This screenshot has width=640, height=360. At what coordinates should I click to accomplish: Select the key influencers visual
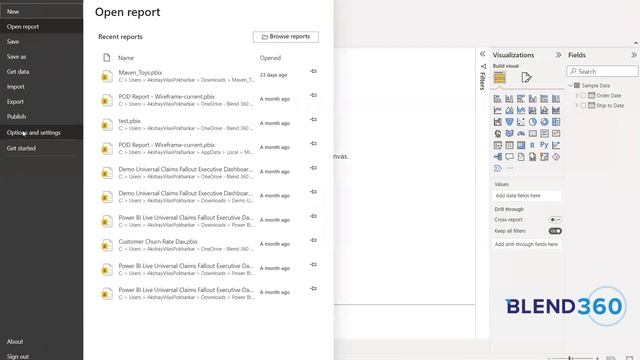click(x=556, y=145)
